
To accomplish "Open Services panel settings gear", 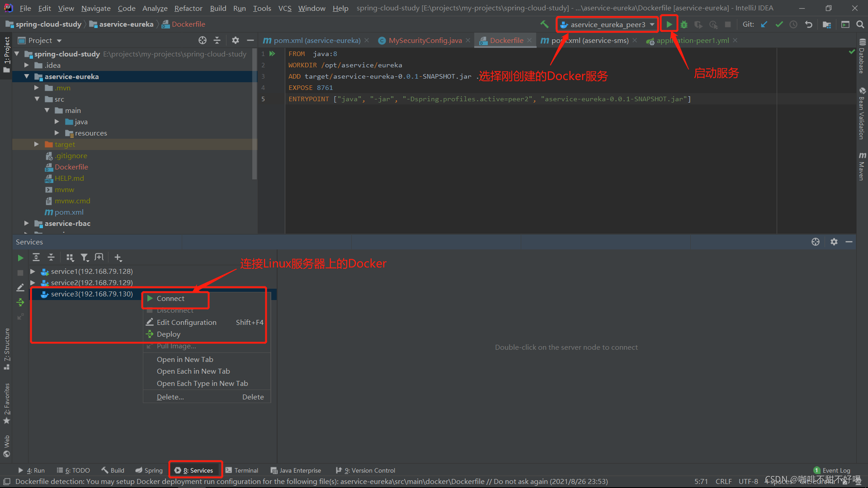I will click(834, 242).
